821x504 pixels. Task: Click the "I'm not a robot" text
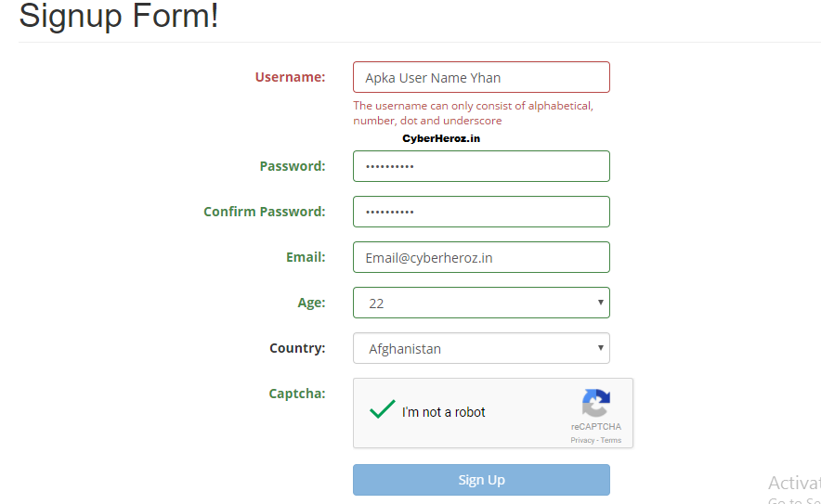pyautogui.click(x=444, y=412)
